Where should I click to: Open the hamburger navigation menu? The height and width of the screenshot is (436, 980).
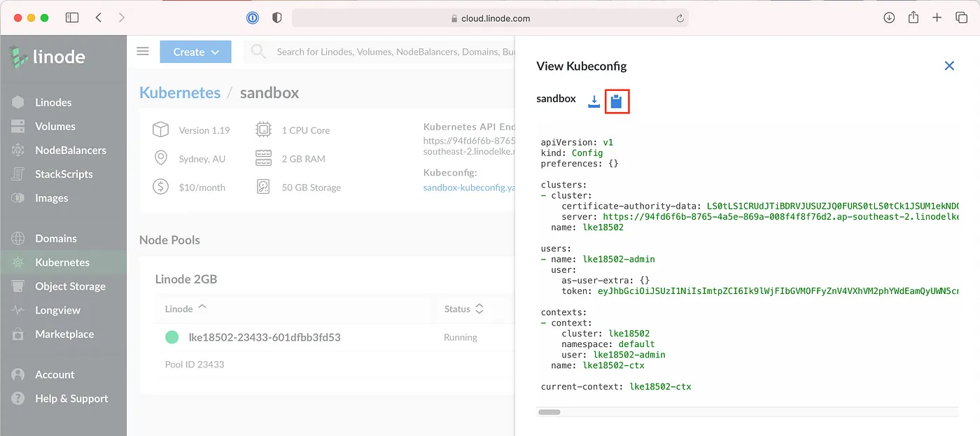click(143, 51)
